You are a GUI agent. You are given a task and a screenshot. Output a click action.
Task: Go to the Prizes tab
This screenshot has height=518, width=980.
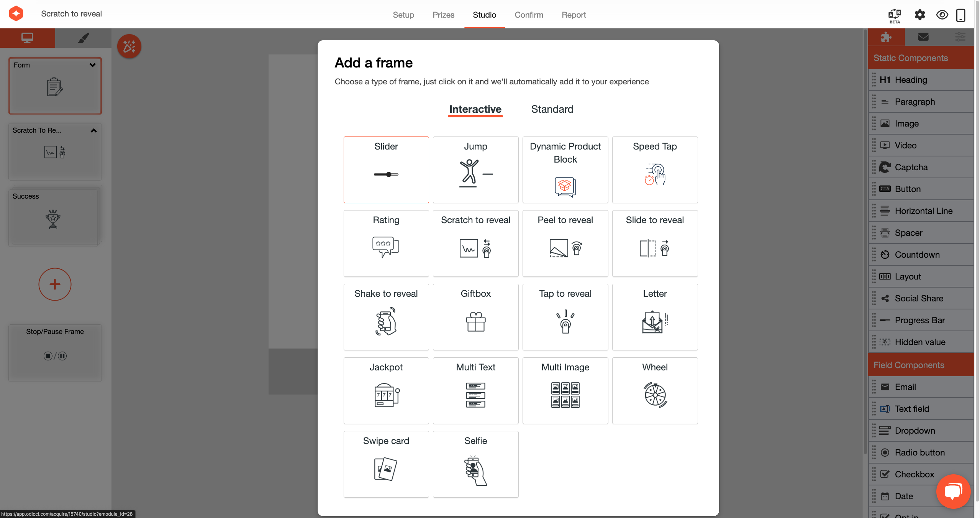[x=443, y=15]
